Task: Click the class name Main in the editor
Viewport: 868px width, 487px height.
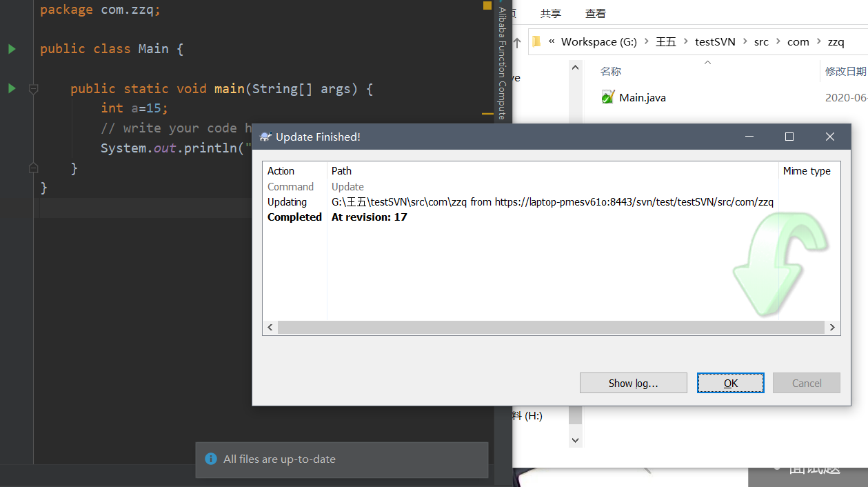Action: 153,49
